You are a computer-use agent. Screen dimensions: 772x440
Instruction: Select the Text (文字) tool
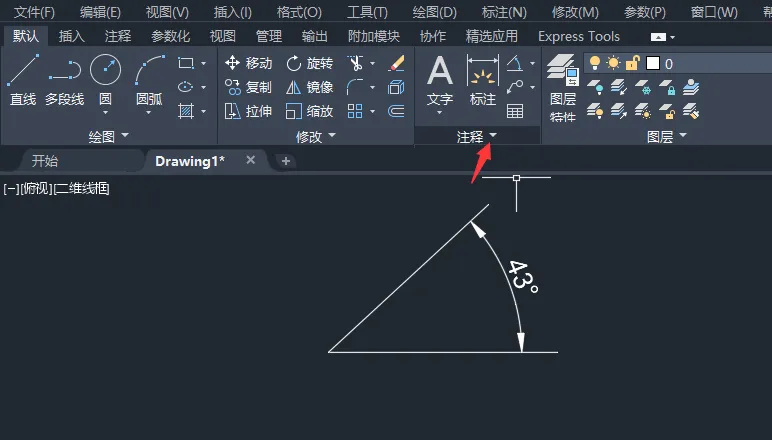440,81
